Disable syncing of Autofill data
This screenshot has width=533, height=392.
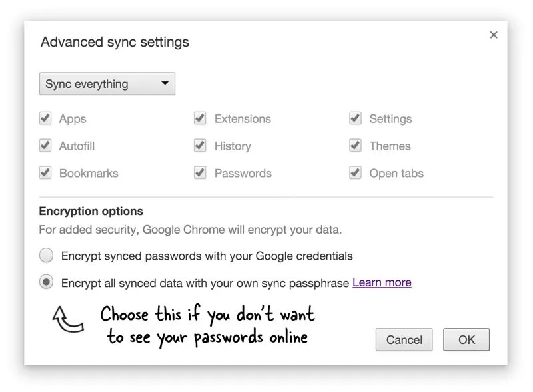pyautogui.click(x=45, y=146)
